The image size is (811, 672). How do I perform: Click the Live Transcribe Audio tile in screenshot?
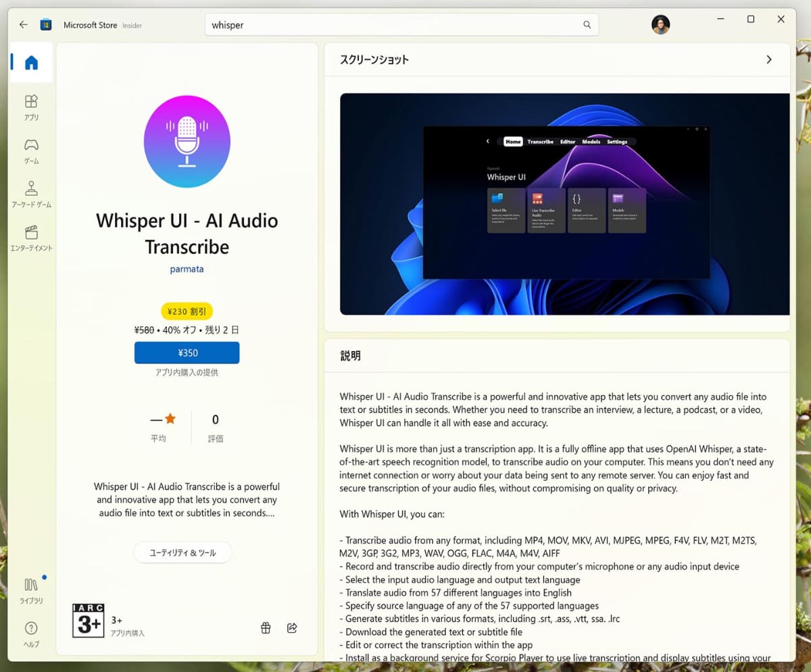[x=546, y=211]
